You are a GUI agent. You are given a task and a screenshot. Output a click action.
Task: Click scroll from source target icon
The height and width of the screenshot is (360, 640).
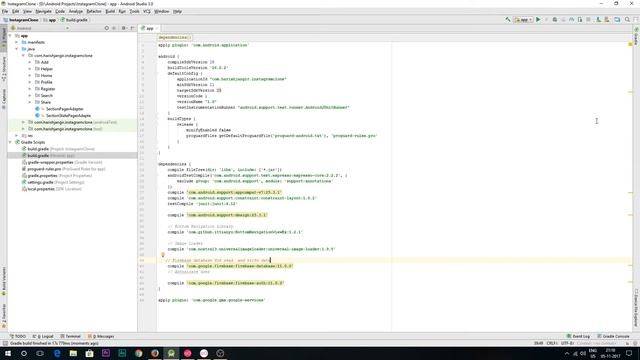(x=107, y=28)
